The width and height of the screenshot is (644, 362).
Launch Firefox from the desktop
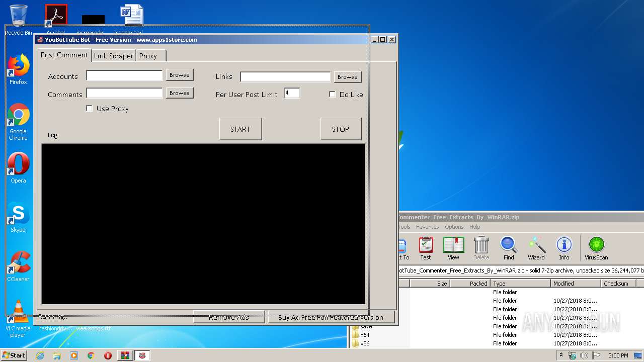18,69
